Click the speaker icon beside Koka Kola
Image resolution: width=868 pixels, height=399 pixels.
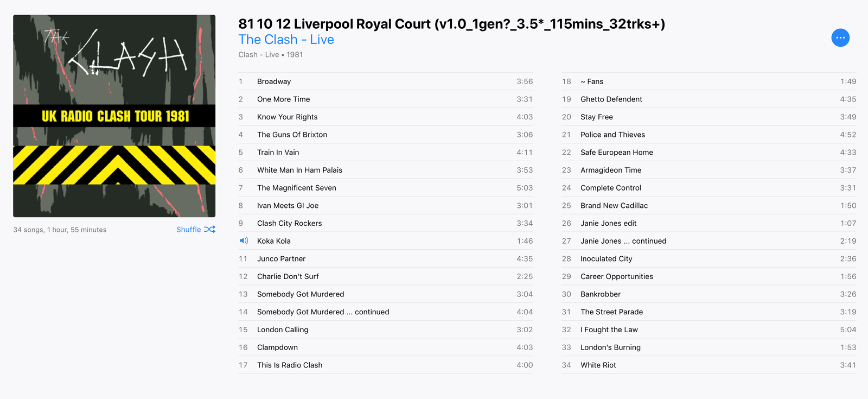pyautogui.click(x=244, y=241)
